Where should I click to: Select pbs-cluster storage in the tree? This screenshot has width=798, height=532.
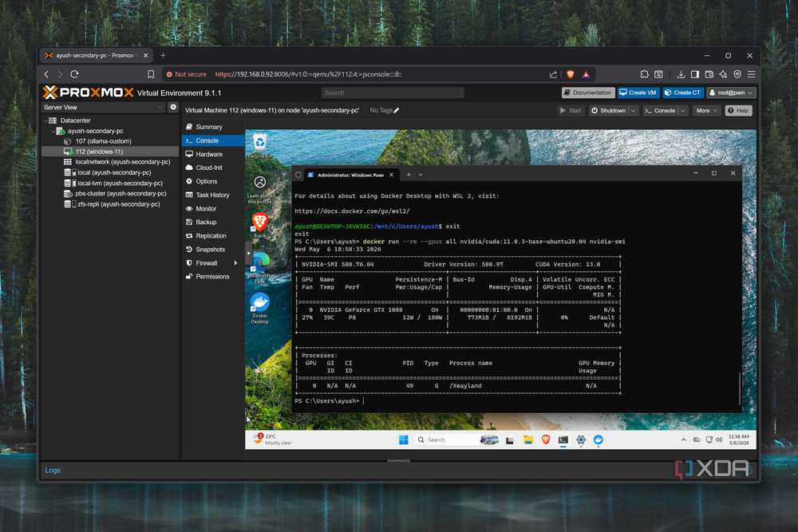pos(120,193)
